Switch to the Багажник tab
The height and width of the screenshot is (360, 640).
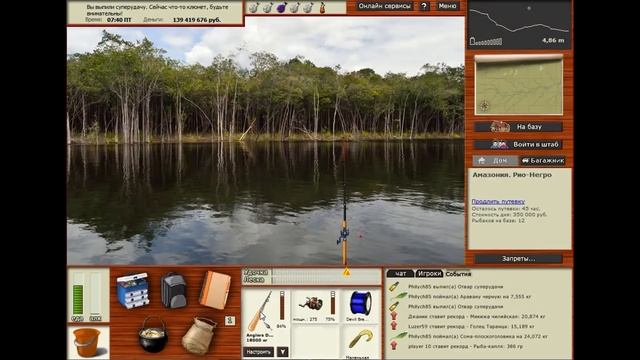tap(542, 160)
